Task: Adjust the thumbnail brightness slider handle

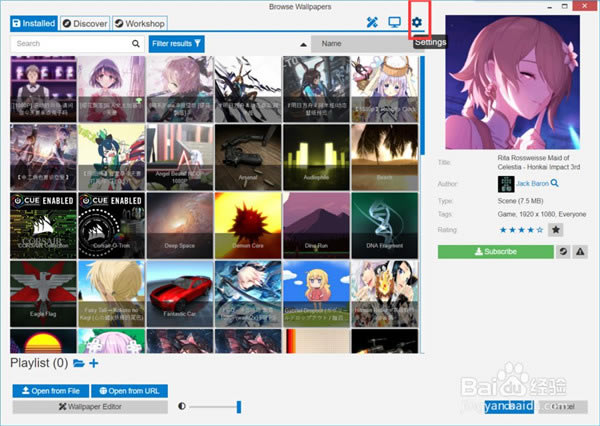Action: pos(239,407)
